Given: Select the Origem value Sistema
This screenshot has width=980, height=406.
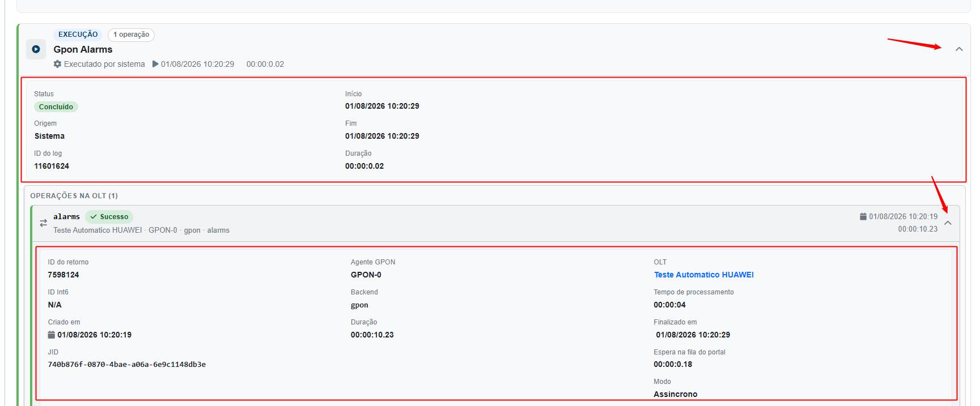Looking at the screenshot, I should [49, 136].
